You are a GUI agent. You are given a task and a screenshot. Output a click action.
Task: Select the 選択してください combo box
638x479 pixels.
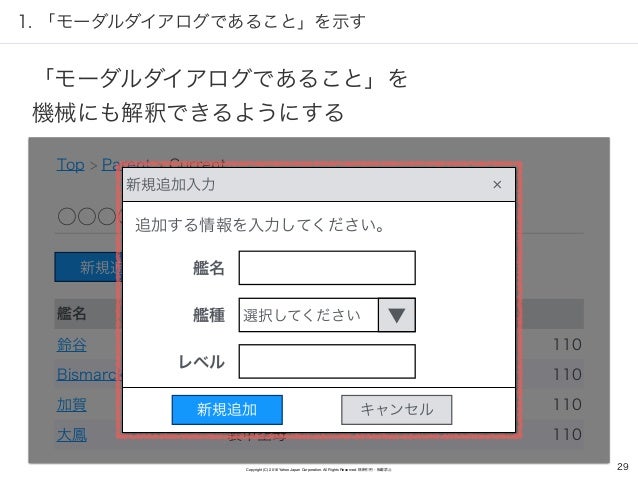click(327, 315)
